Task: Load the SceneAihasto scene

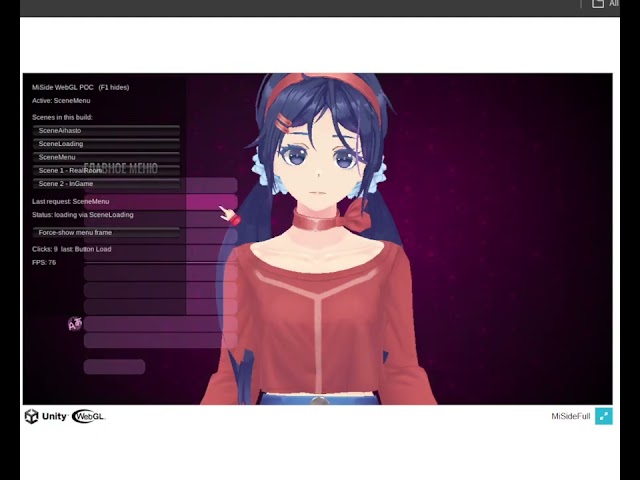Action: [x=106, y=131]
